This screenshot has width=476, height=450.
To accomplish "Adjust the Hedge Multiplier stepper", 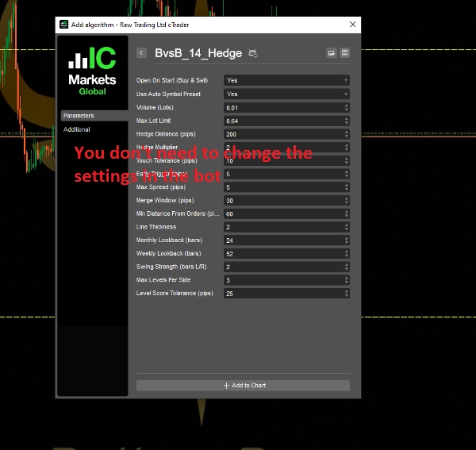I will pyautogui.click(x=347, y=148).
